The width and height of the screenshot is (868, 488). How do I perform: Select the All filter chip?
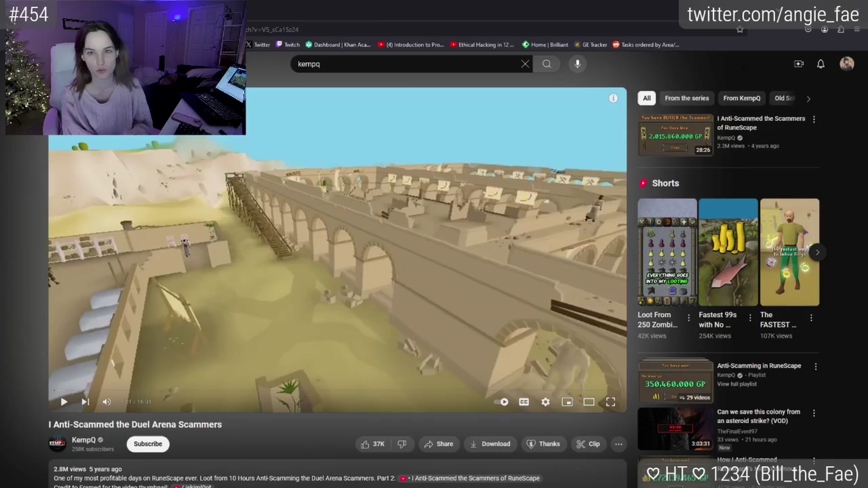tap(647, 99)
